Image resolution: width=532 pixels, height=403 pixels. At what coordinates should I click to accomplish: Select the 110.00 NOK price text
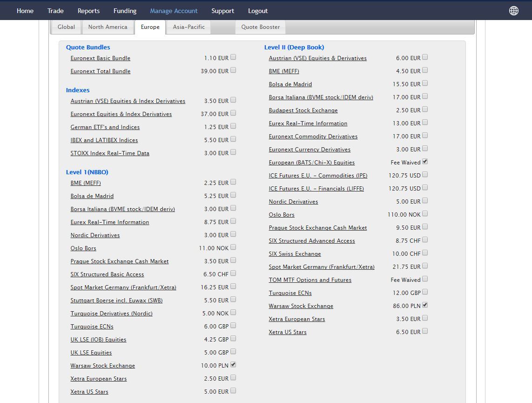404,215
